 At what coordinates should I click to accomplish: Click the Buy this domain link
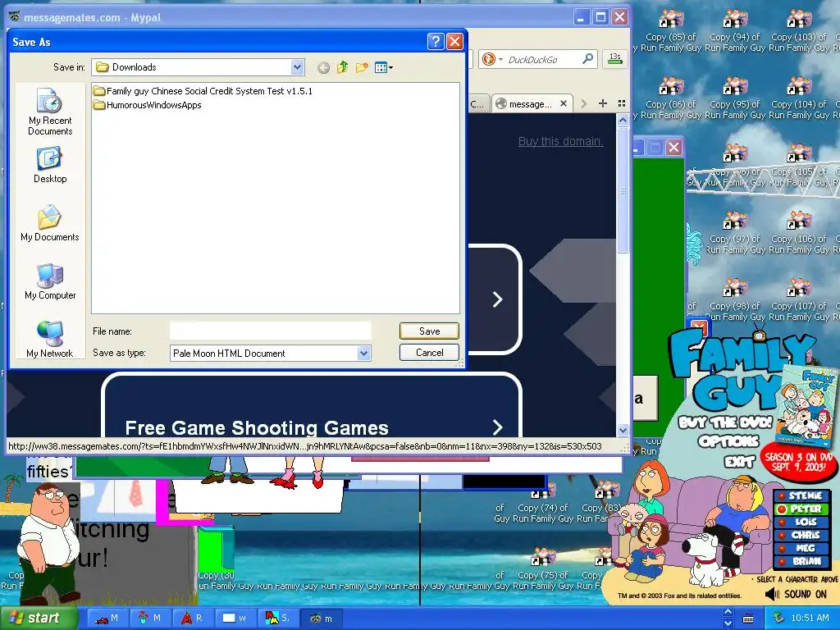560,141
